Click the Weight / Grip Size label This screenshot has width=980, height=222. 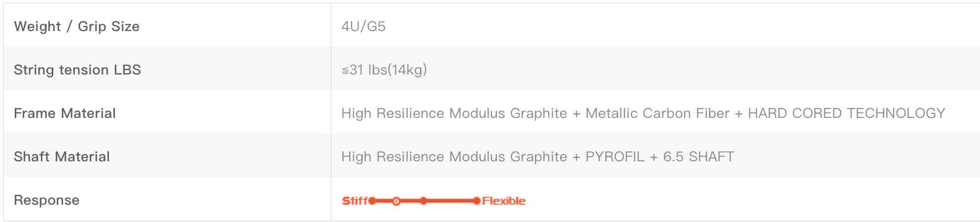(x=77, y=27)
